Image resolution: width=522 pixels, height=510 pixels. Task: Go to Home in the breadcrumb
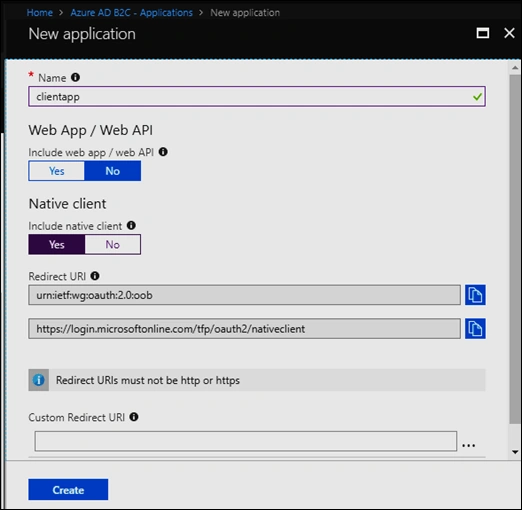pyautogui.click(x=40, y=13)
